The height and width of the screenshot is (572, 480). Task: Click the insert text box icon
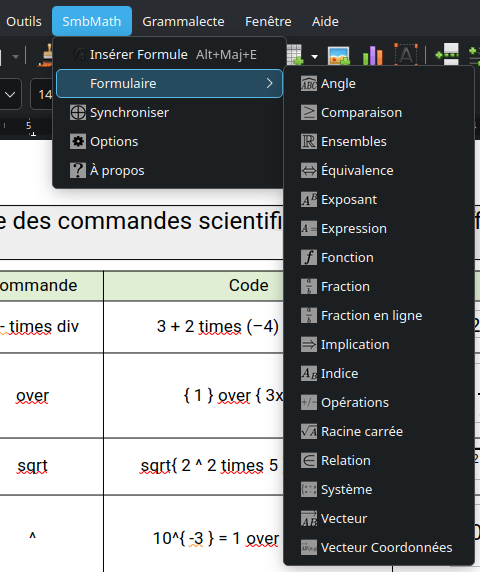point(406,55)
